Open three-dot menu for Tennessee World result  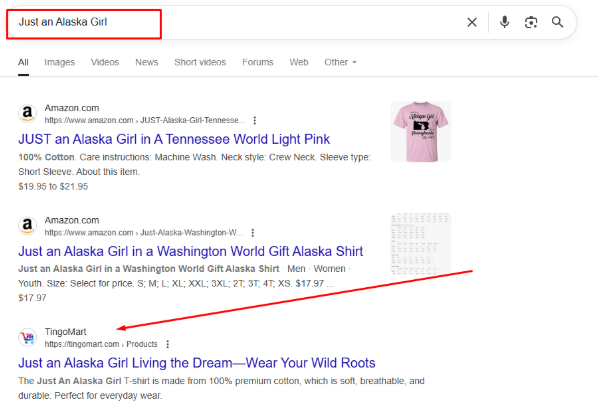click(x=255, y=120)
